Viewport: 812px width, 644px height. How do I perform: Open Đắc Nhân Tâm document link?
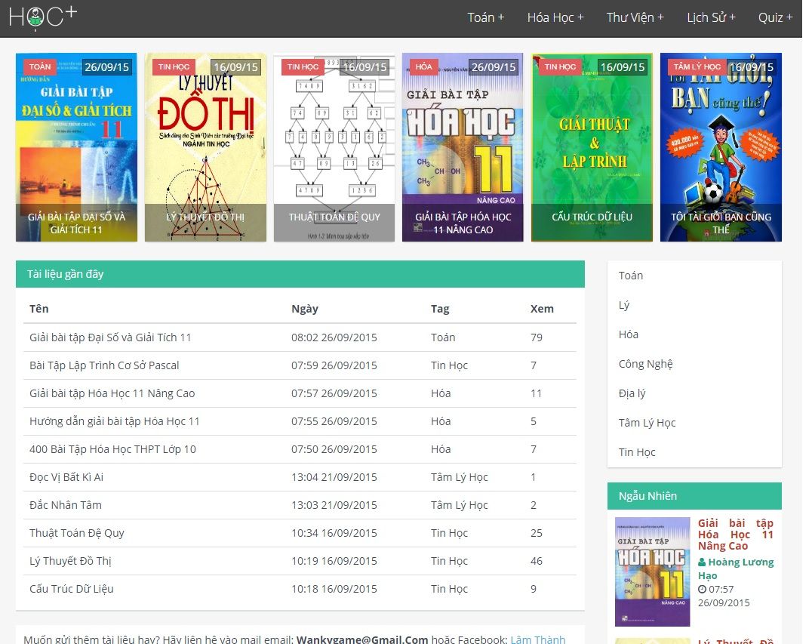tap(65, 505)
